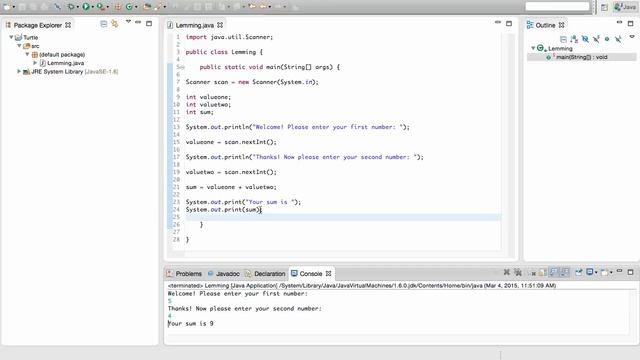Navigate Back with the yellow left arrow
The height and width of the screenshot is (360, 640).
pos(263,7)
